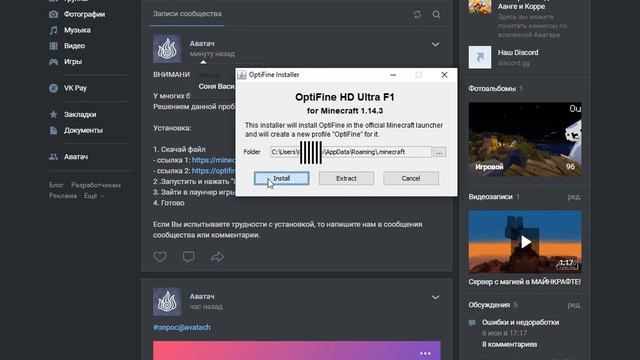Screen dimensions: 640x360
Task: Click the Аватач avatar on the first post
Action: 167,49
